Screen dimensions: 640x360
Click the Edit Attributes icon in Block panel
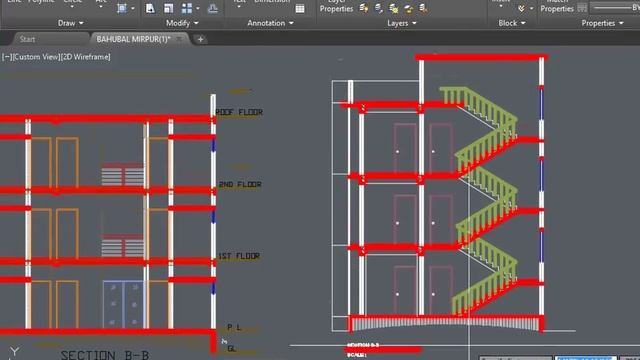(521, 8)
